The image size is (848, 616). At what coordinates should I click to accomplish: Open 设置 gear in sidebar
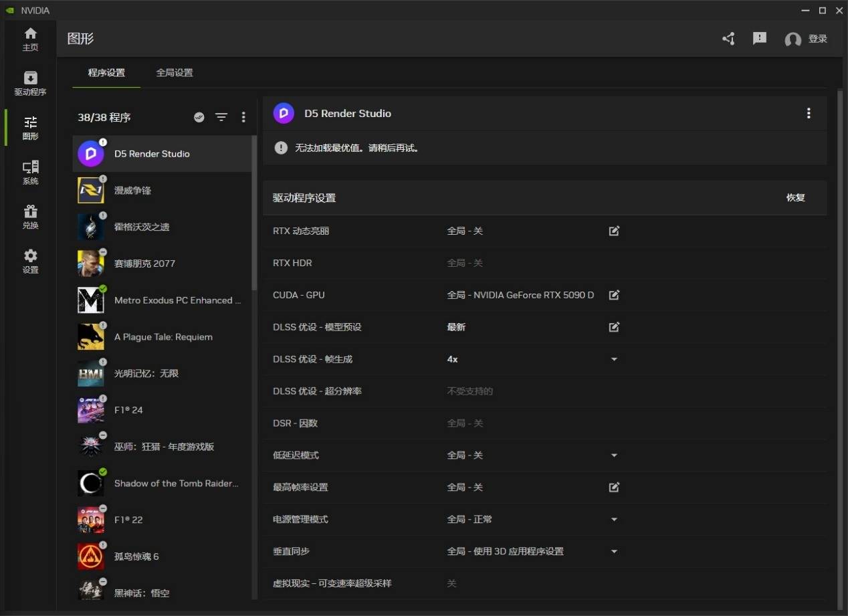[x=30, y=261]
